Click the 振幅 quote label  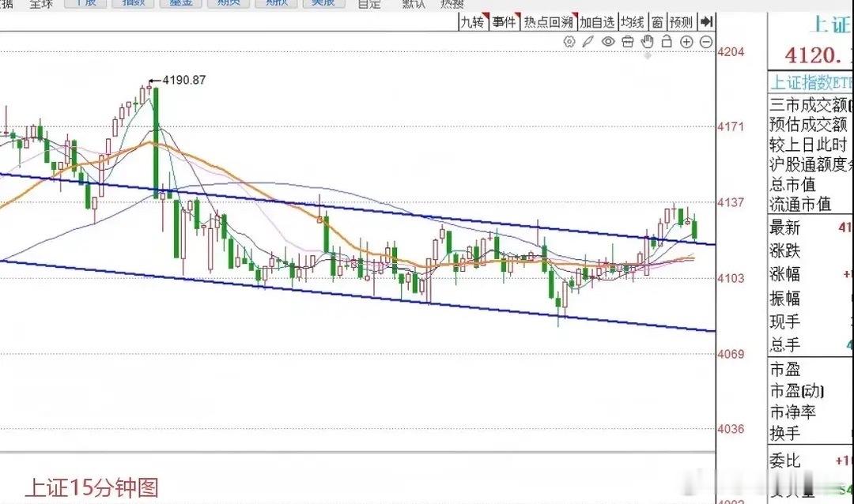tap(785, 298)
